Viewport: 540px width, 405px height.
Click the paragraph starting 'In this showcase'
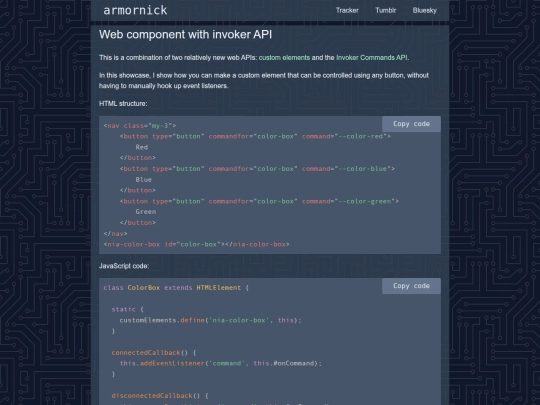[264, 81]
